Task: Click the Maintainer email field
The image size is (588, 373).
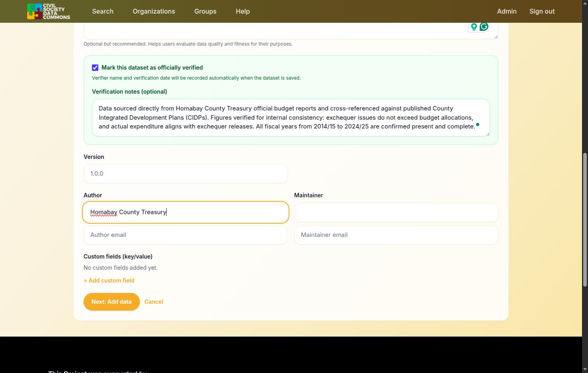Action: pyautogui.click(x=396, y=235)
